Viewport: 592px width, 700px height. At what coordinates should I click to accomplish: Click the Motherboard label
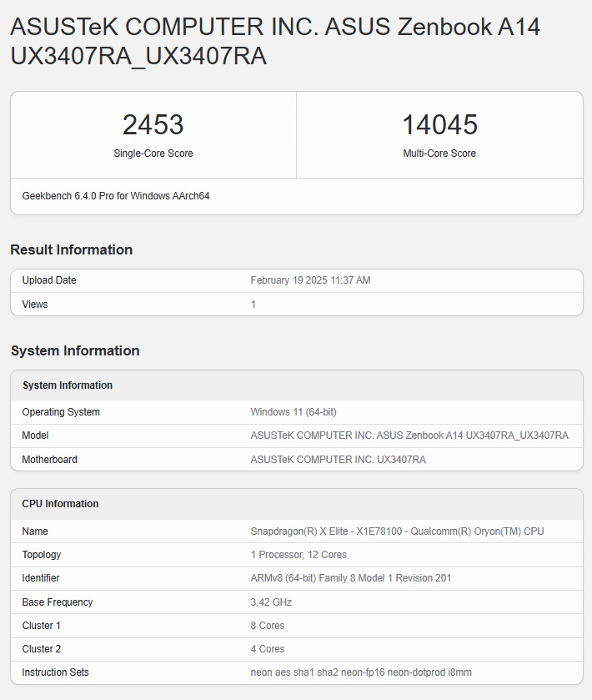coord(49,460)
